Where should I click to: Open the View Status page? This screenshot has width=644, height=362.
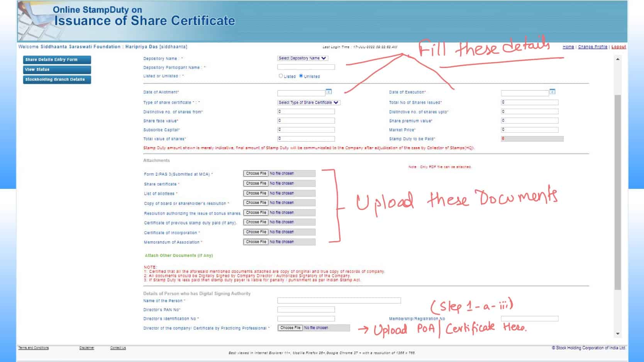pos(56,70)
